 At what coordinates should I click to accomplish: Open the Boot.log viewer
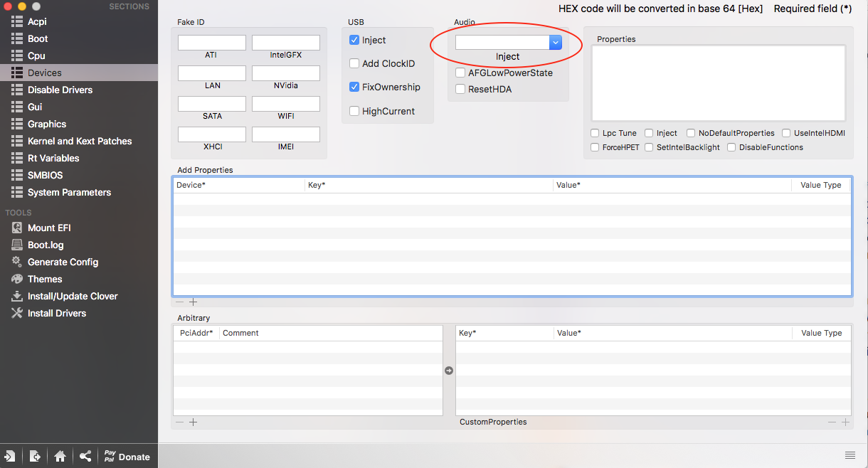coord(45,245)
